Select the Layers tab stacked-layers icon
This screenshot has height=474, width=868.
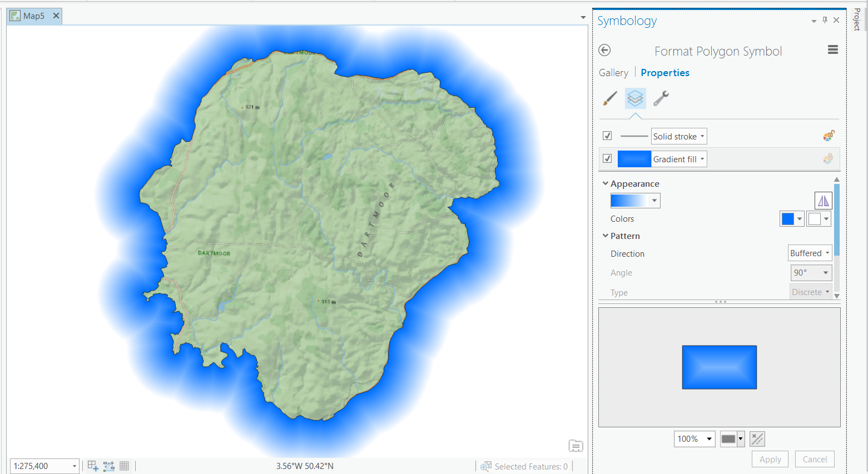tap(635, 98)
